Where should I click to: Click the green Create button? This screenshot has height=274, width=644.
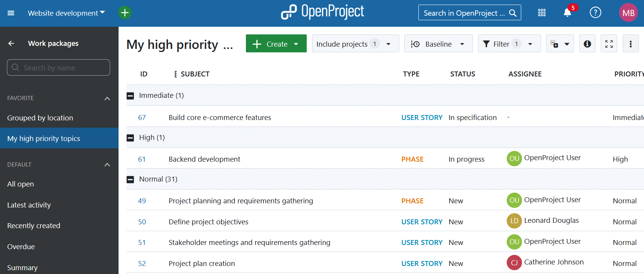pyautogui.click(x=276, y=44)
